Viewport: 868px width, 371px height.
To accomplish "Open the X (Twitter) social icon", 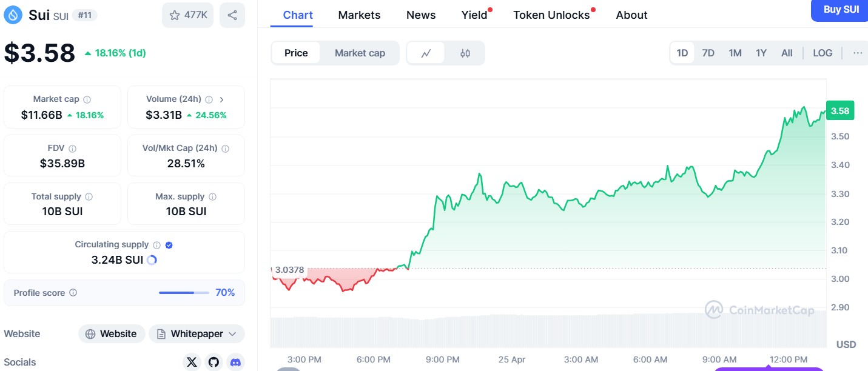I will pyautogui.click(x=192, y=363).
